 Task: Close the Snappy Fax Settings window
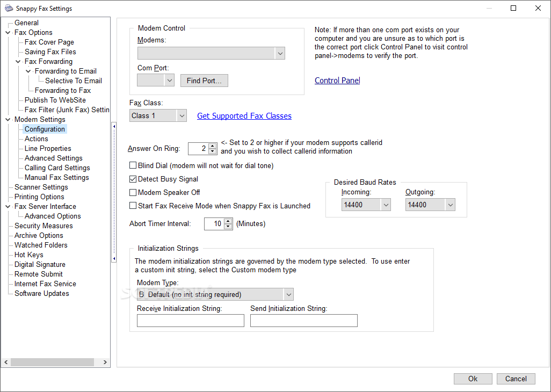pos(538,8)
